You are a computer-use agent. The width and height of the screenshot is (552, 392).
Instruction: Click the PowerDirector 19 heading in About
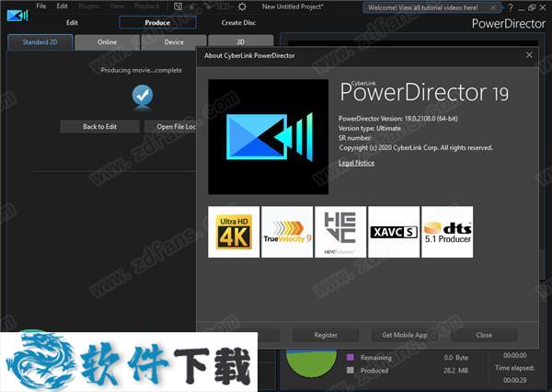[x=424, y=92]
